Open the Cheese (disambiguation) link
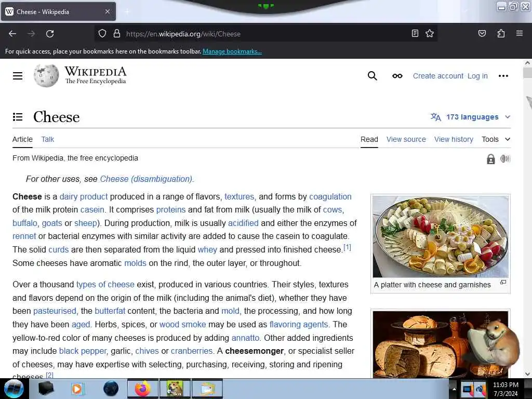 coord(146,179)
